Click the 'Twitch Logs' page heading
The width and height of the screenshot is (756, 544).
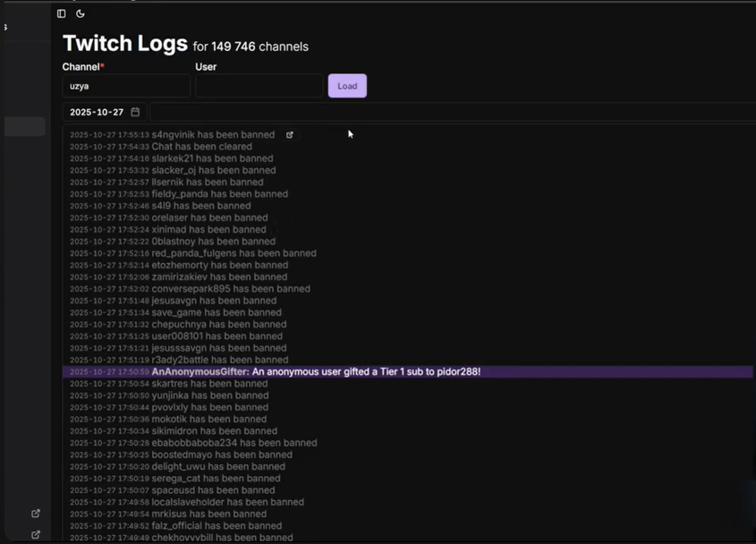[125, 43]
